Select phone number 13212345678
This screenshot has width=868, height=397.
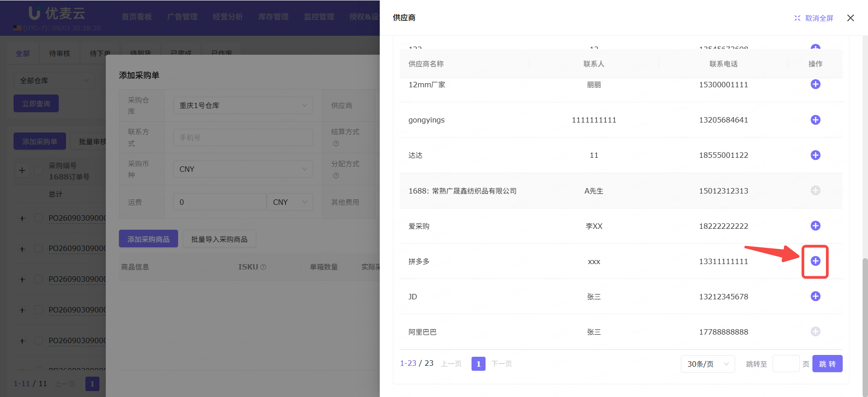pos(723,297)
